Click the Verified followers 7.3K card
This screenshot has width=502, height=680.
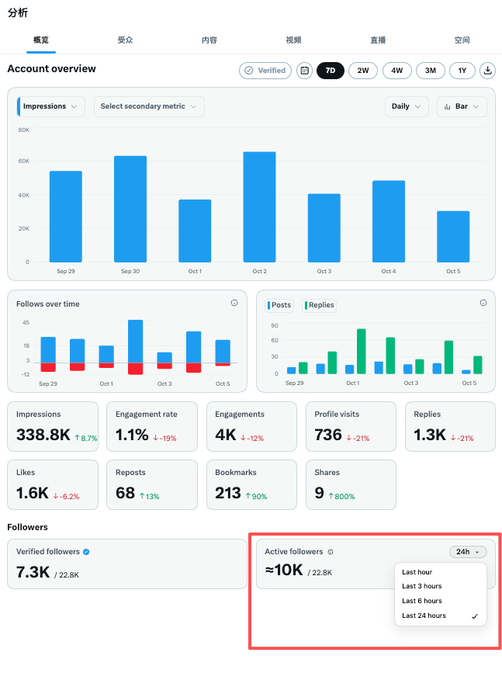(x=127, y=564)
